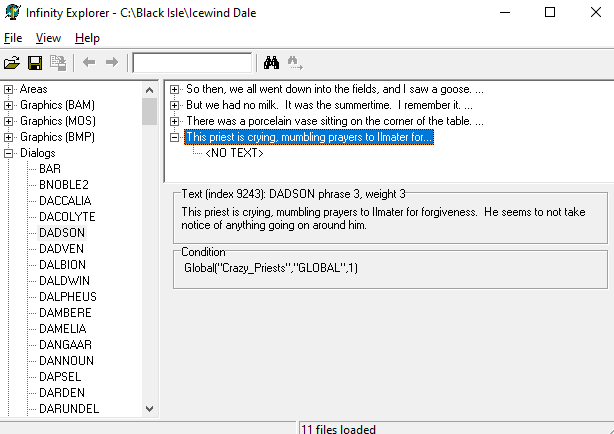Click the '11 files loaded' status bar text

[338, 429]
